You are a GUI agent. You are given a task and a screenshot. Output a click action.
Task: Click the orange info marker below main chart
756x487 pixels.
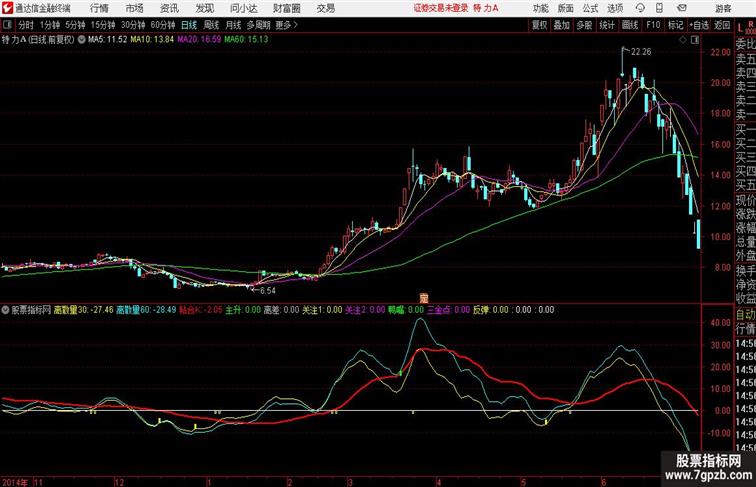pos(424,299)
